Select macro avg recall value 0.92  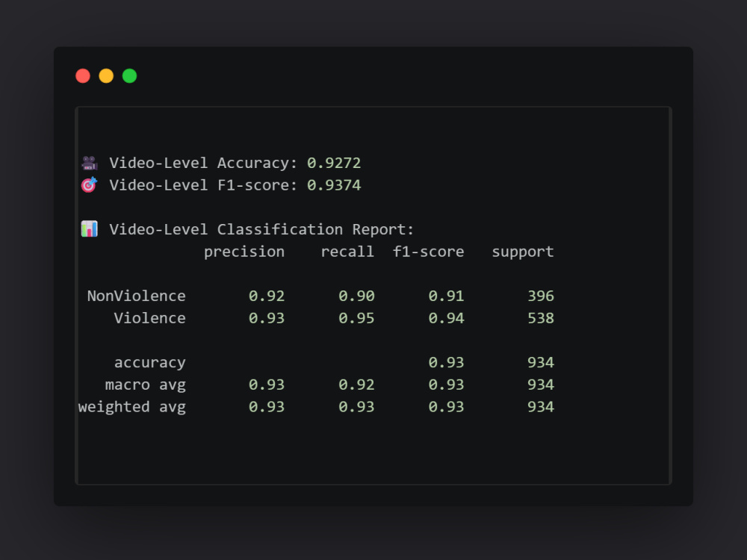coord(356,385)
